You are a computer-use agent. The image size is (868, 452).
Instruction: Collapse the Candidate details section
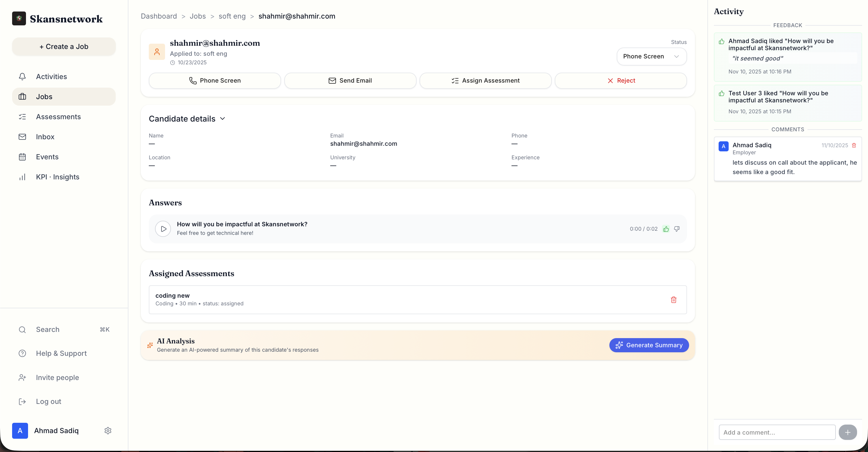[x=222, y=119]
